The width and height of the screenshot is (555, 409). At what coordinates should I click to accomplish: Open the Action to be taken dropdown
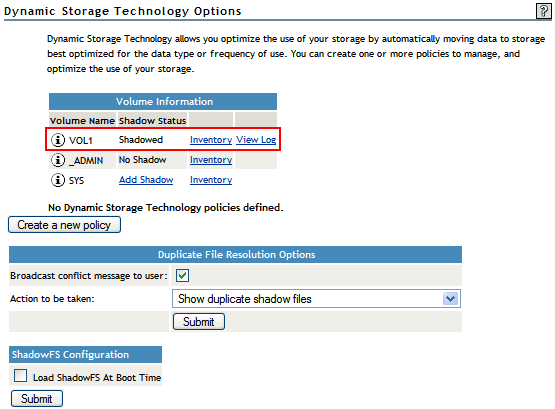pyautogui.click(x=316, y=299)
